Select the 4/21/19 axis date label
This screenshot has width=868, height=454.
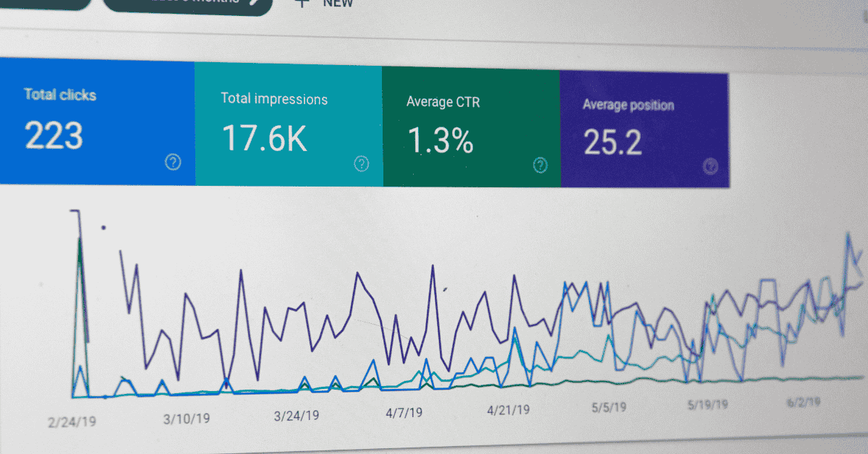tap(508, 410)
